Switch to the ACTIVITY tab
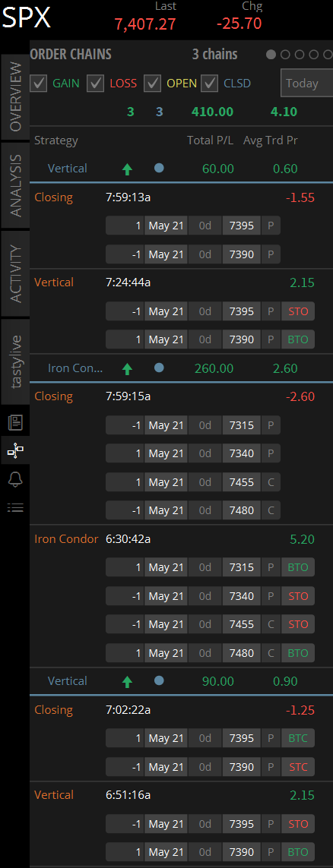Image resolution: width=333 pixels, height=868 pixels. pyautogui.click(x=15, y=273)
